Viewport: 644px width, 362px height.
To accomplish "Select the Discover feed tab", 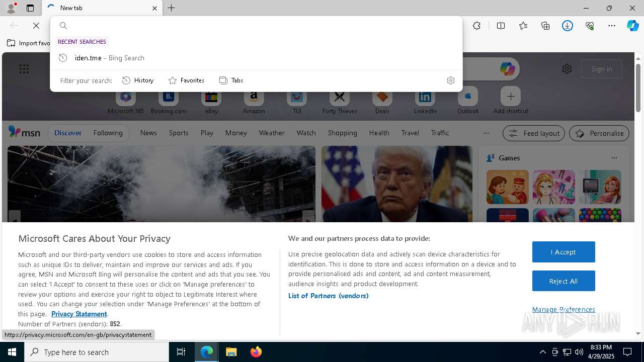I will pos(68,133).
